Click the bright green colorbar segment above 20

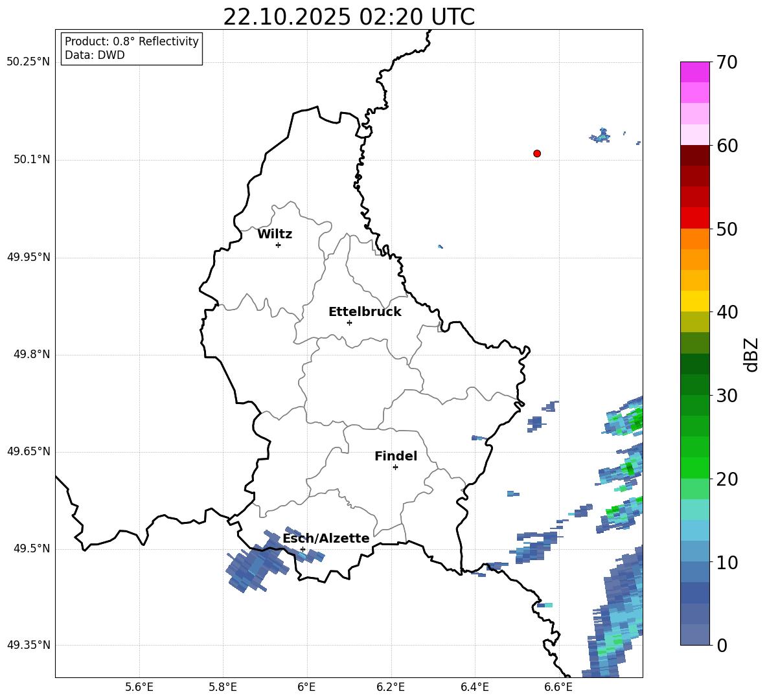coord(694,468)
